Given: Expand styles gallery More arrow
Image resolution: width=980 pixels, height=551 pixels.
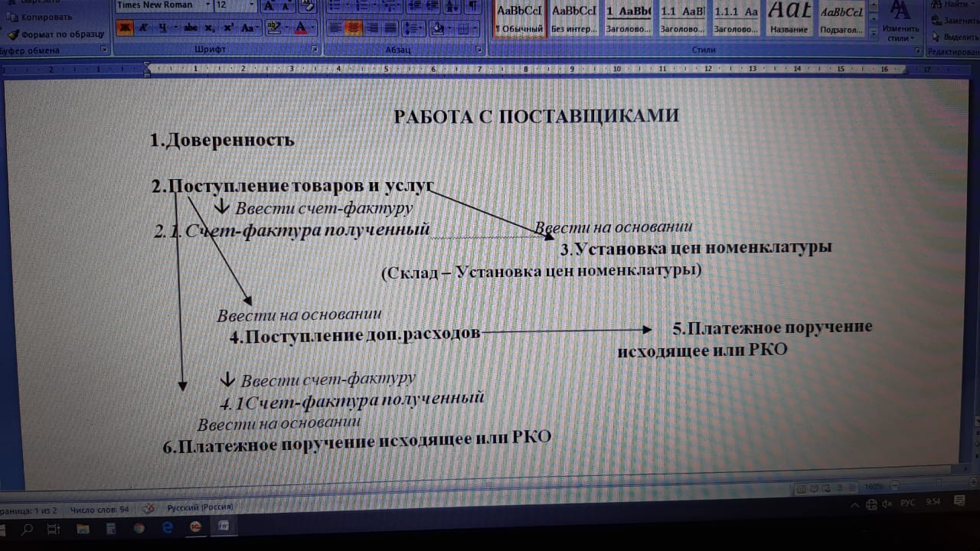Looking at the screenshot, I should 874,33.
